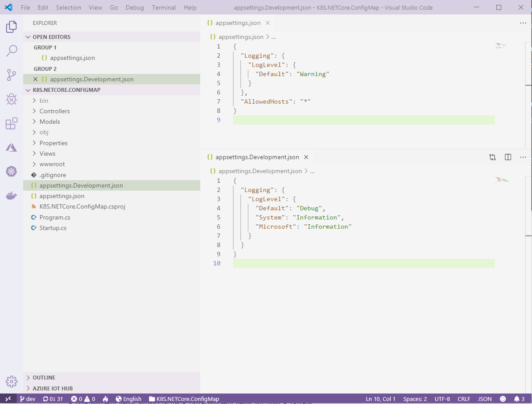Open the Go menu
Image resolution: width=532 pixels, height=404 pixels.
(x=114, y=7)
